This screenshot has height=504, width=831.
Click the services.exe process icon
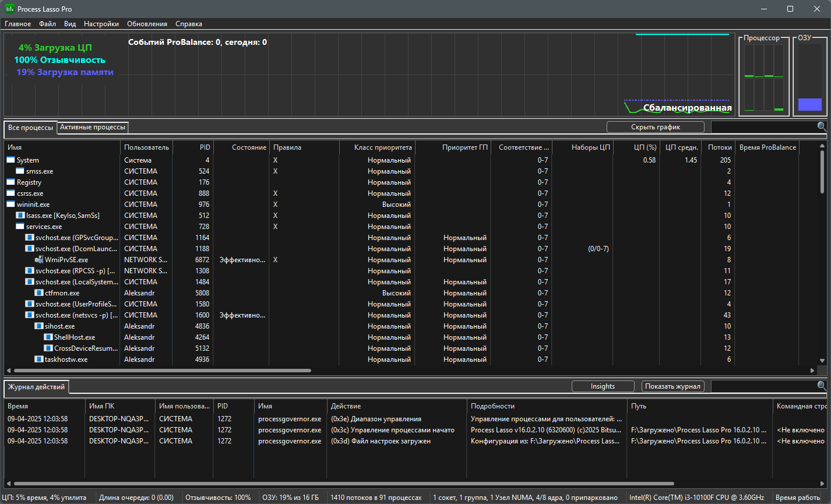[x=20, y=227]
